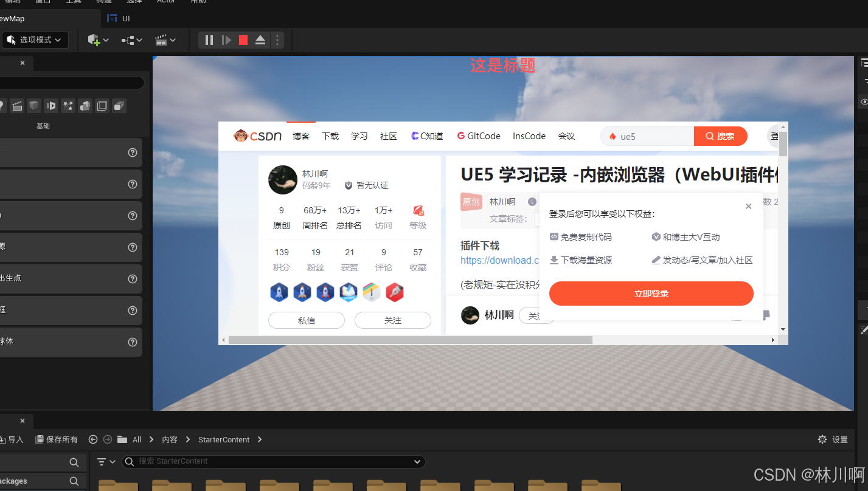The height and width of the screenshot is (491, 868).
Task: Click the folder icon before All breadcrumb
Action: 122,439
